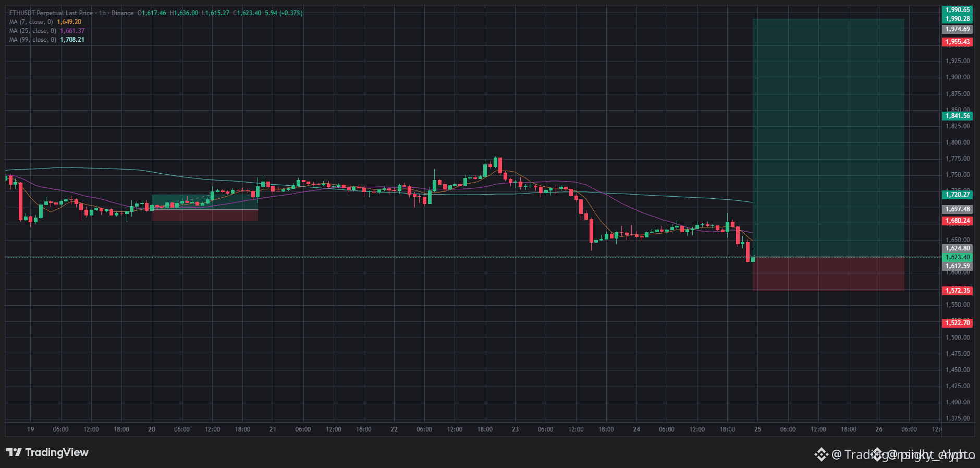Click the red 1,680.24 price label
The image size is (980, 468).
click(958, 221)
